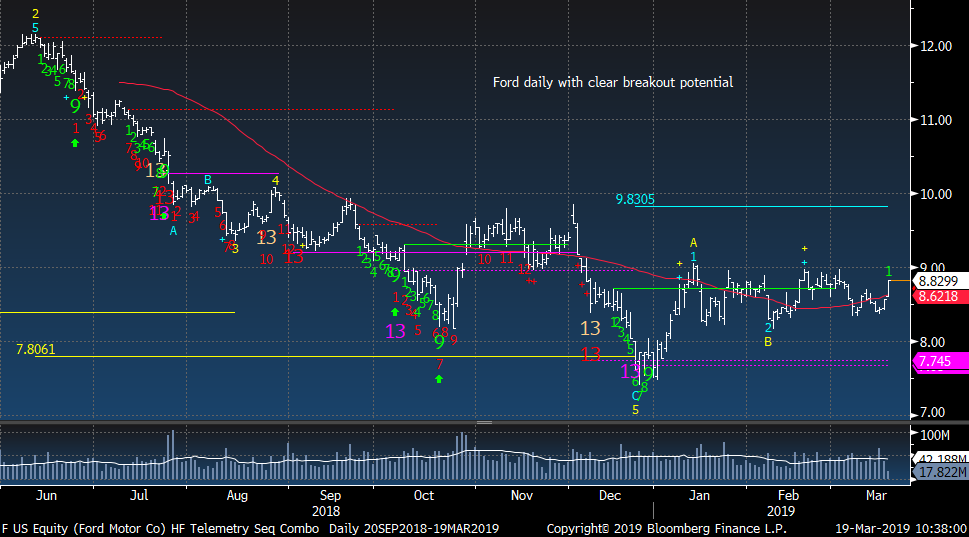Click the 2019 year label
This screenshot has width=969, height=537.
781,511
